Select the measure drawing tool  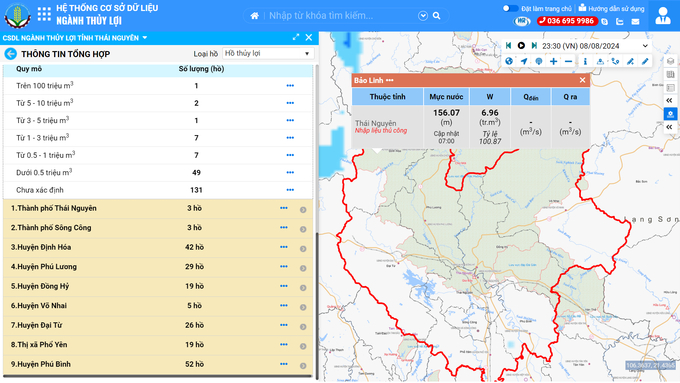click(630, 62)
